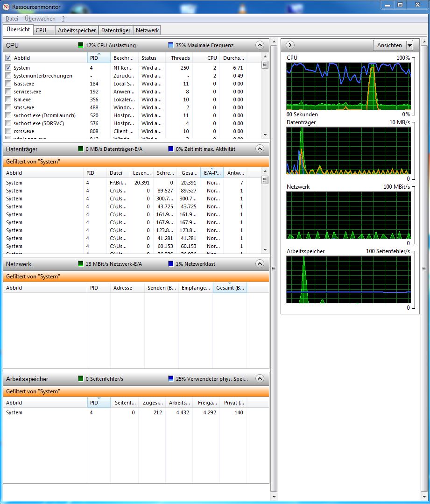The width and height of the screenshot is (430, 504).
Task: Open the ? help menu
Action: click(63, 19)
